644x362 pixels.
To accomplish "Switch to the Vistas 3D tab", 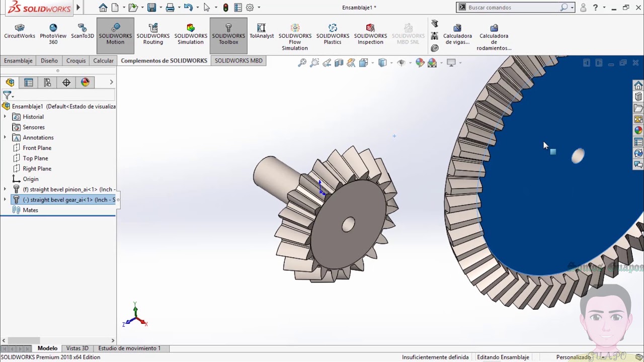I will click(x=77, y=348).
